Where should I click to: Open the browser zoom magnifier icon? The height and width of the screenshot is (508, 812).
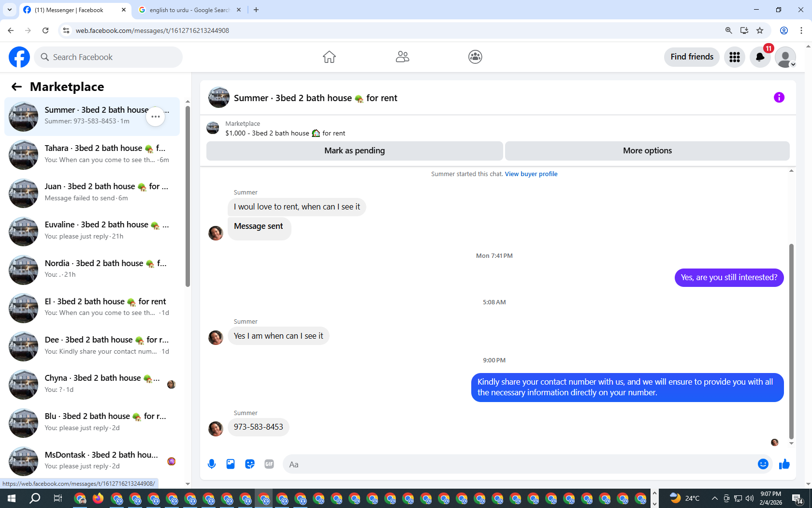pos(728,30)
